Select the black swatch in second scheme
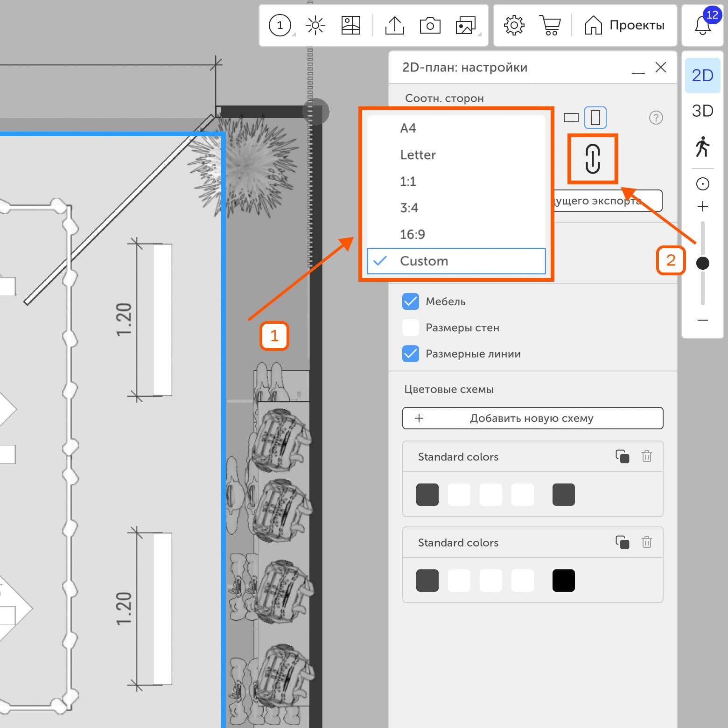This screenshot has height=728, width=728. pyautogui.click(x=563, y=581)
